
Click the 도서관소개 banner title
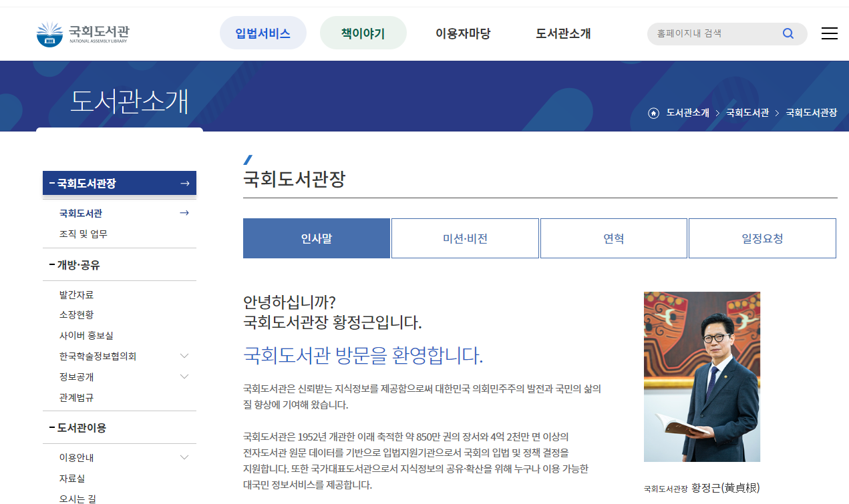[x=130, y=101]
